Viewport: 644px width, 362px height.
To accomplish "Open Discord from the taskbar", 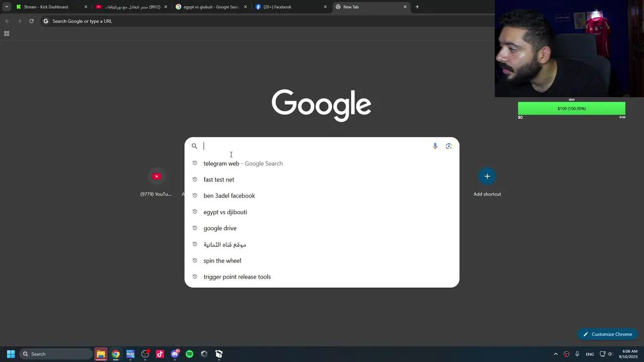I will [x=175, y=354].
